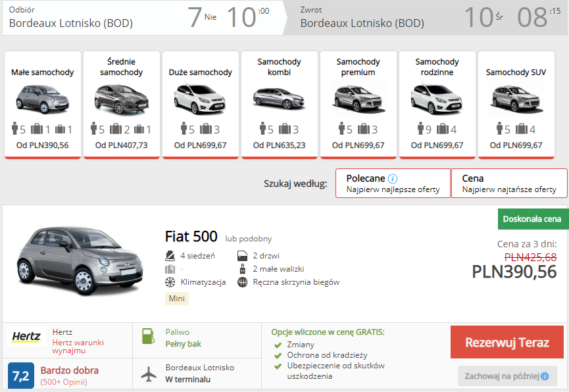
Task: Click the Mini class tag
Action: [x=177, y=299]
